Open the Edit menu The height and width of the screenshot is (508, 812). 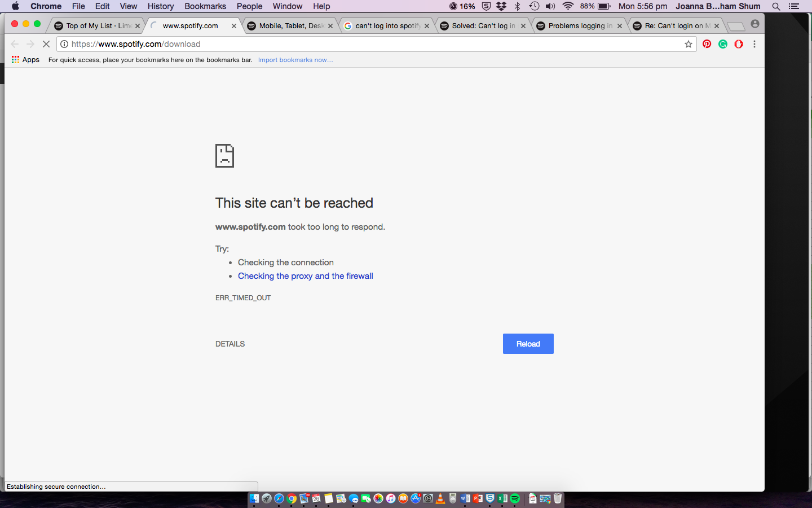(102, 6)
